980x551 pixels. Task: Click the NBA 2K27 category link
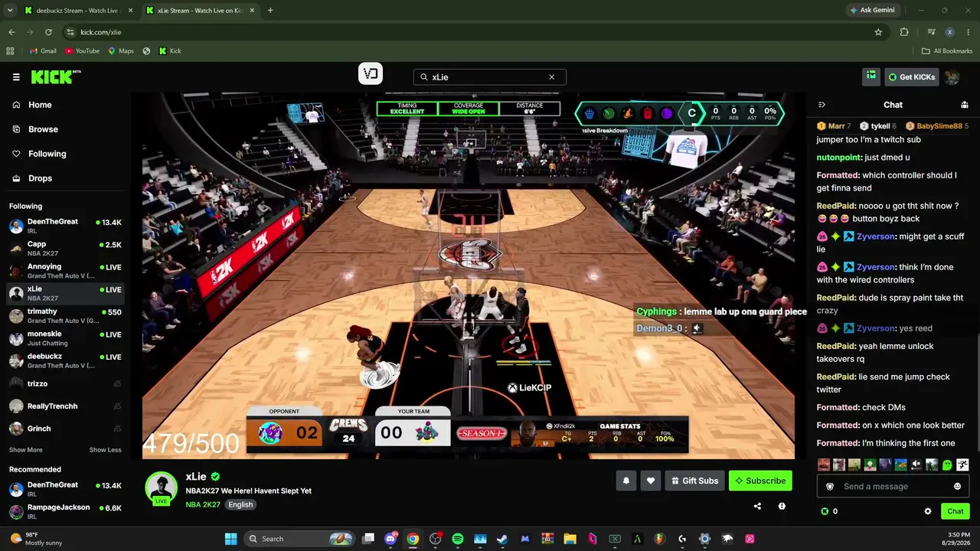203,505
